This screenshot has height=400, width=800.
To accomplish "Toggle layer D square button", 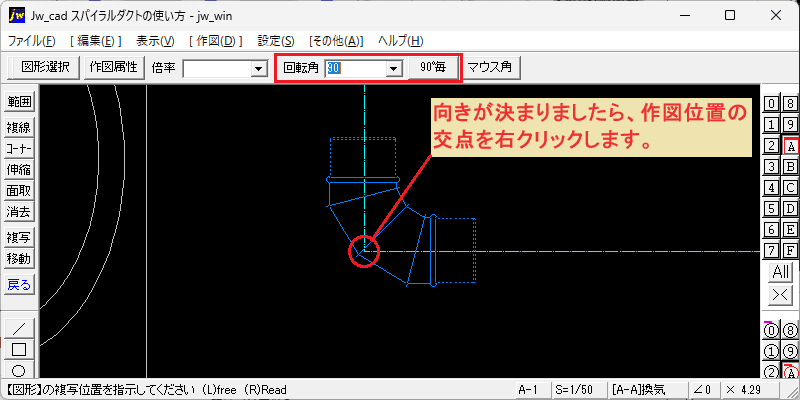I will (790, 209).
